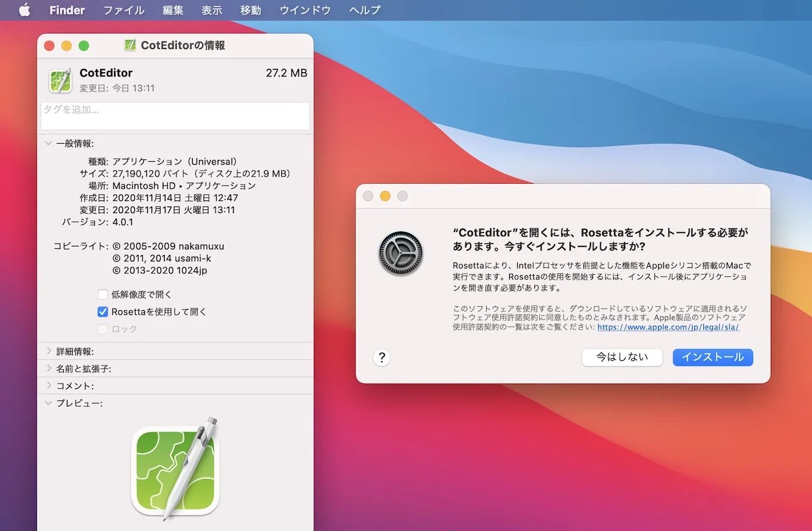812x531 pixels.
Task: Close the CotEditorの情報 window
Action: [50, 46]
